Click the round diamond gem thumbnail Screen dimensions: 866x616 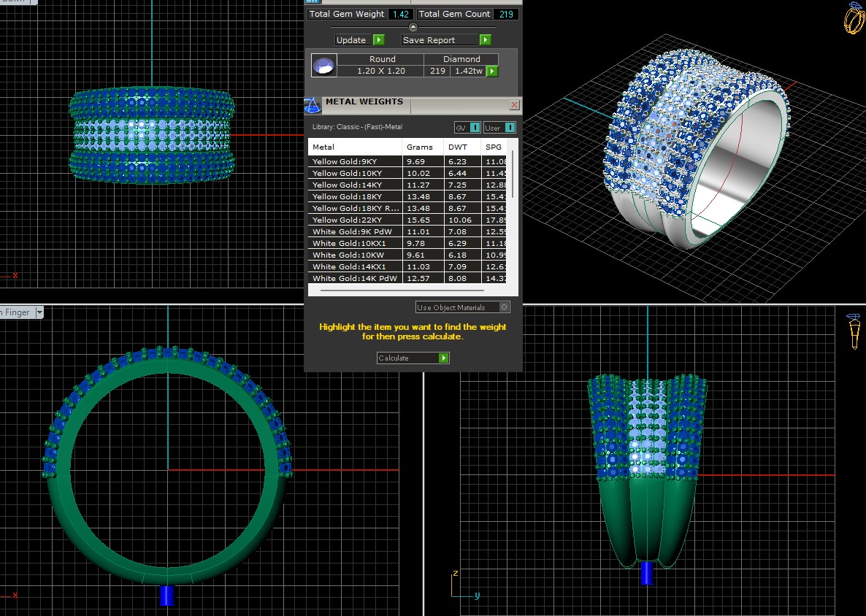(323, 66)
